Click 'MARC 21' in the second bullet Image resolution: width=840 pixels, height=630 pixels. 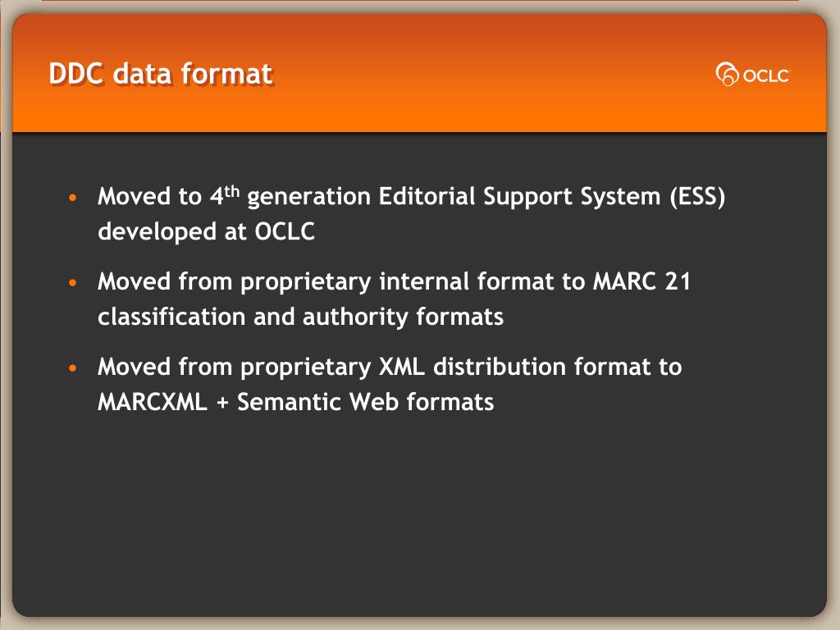click(x=641, y=282)
